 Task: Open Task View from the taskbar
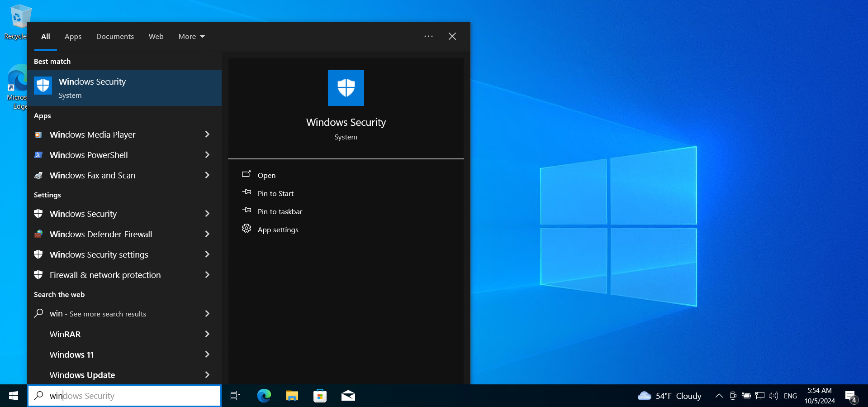[x=235, y=396]
